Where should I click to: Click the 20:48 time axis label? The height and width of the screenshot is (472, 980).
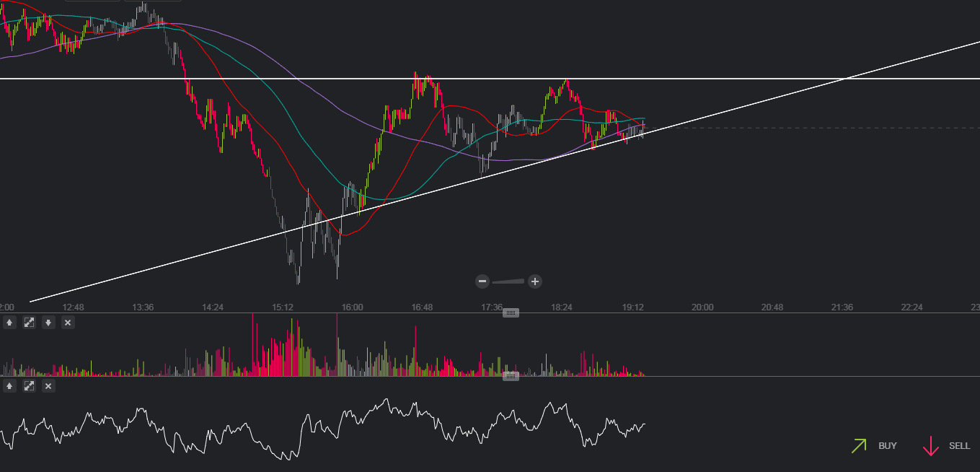772,307
